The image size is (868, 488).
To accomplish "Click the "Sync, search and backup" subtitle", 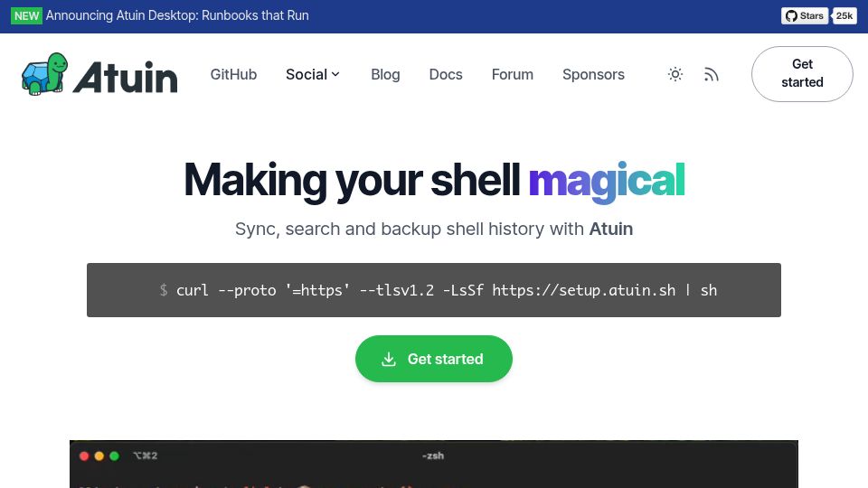I will pos(433,229).
